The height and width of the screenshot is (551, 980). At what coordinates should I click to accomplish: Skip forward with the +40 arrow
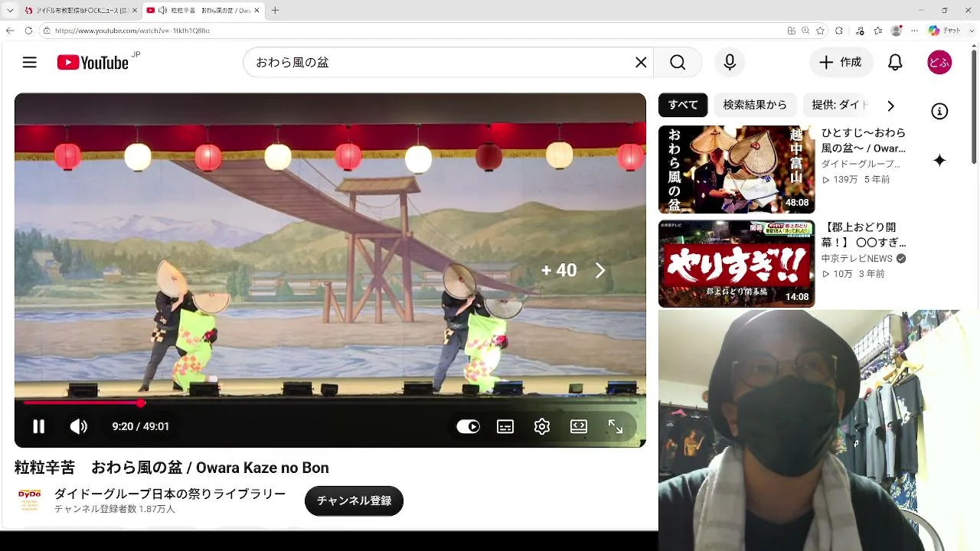[600, 271]
